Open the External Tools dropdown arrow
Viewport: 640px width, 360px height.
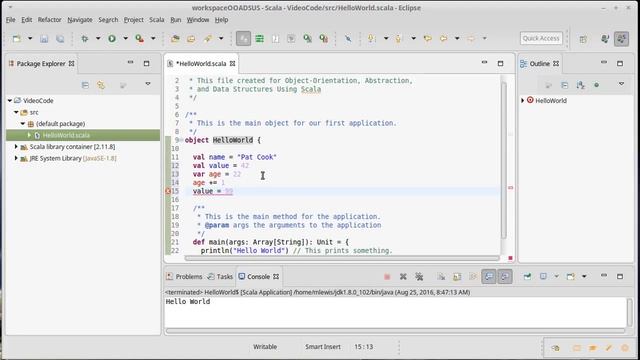tap(153, 39)
